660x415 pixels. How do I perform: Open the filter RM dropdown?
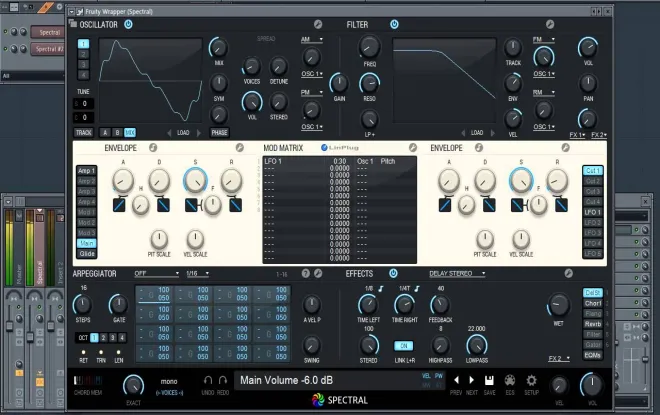point(544,92)
